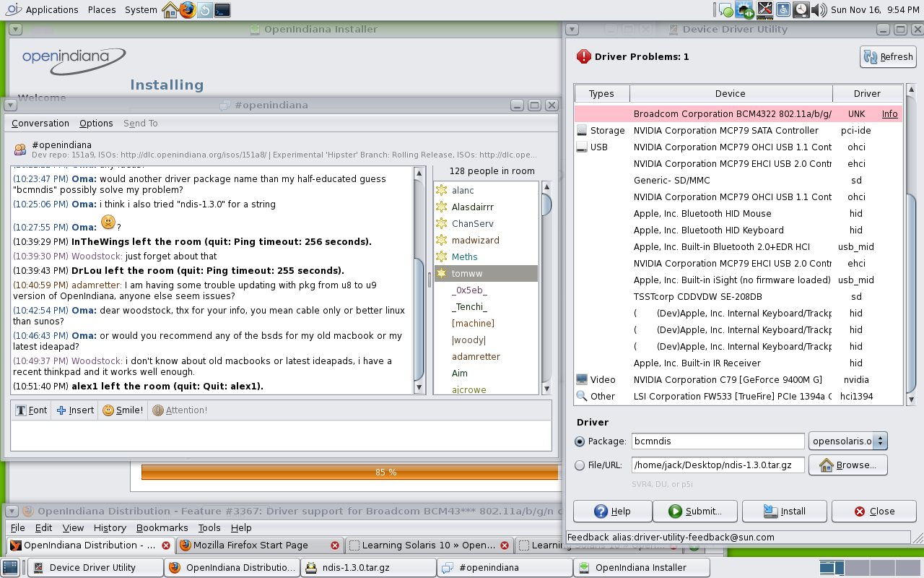Open the History menu in Firefox
This screenshot has height=578, width=924.
110,528
